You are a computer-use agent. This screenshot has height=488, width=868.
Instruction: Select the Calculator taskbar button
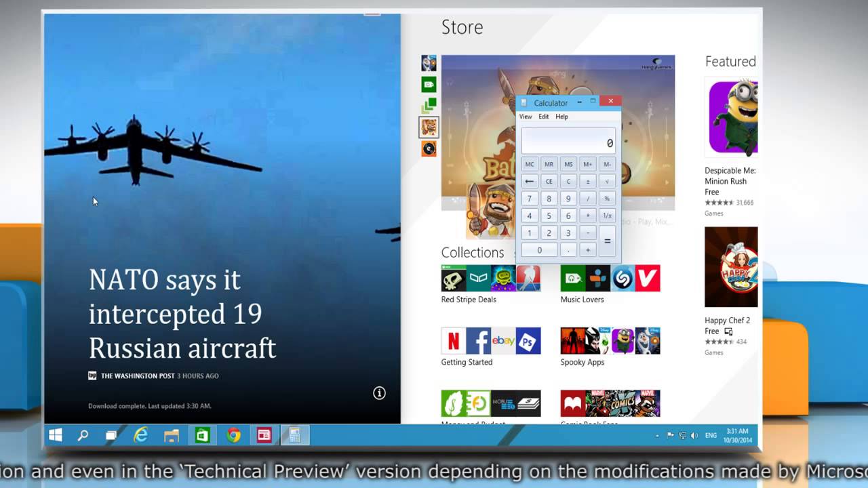(x=294, y=435)
